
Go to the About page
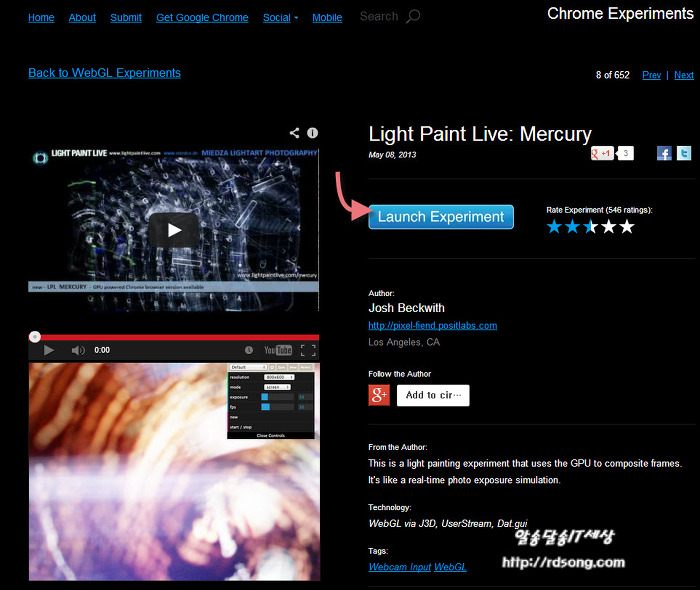(82, 17)
